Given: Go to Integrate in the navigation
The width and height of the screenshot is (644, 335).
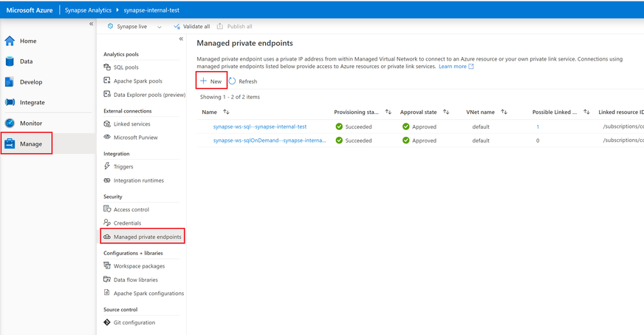Looking at the screenshot, I should point(32,102).
